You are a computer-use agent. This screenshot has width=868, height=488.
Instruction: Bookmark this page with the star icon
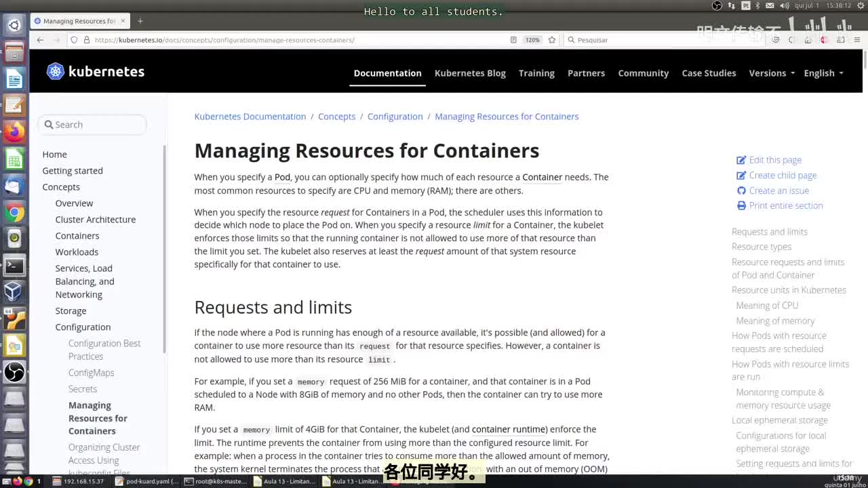tap(552, 40)
